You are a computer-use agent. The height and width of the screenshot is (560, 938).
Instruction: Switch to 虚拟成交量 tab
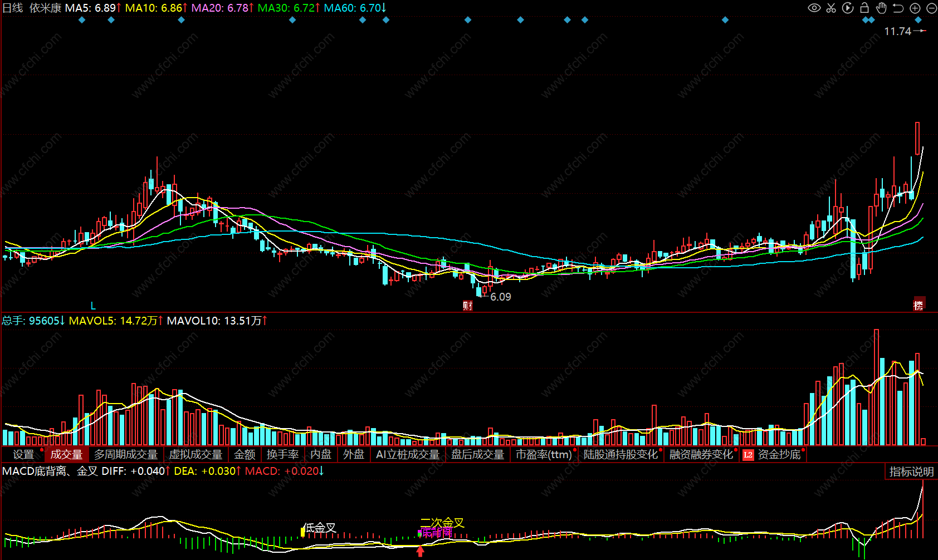point(196,455)
